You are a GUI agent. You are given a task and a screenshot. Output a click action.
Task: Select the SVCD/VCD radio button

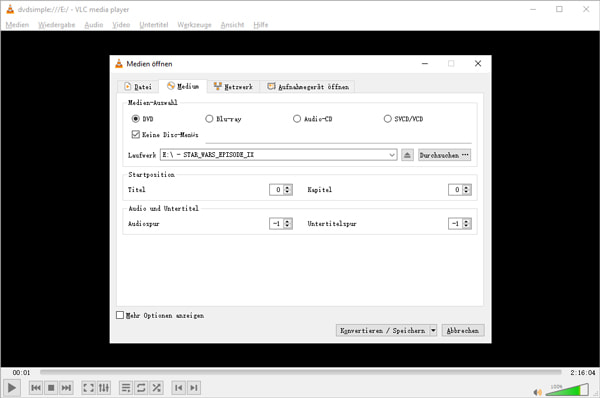(388, 119)
